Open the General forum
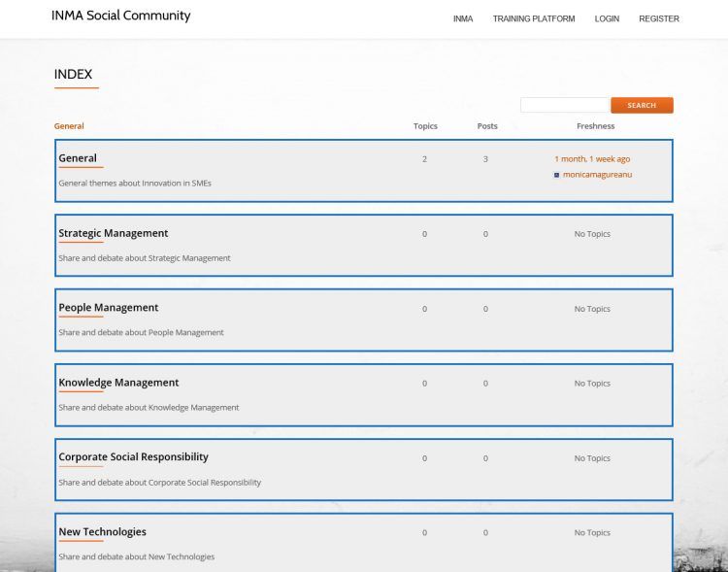Image resolution: width=728 pixels, height=572 pixels. (x=78, y=158)
